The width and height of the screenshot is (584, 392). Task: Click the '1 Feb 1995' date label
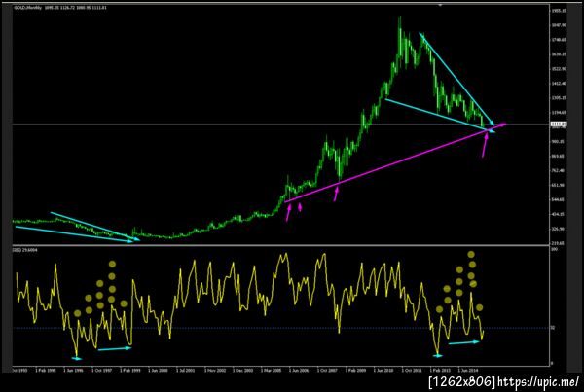[x=46, y=371]
